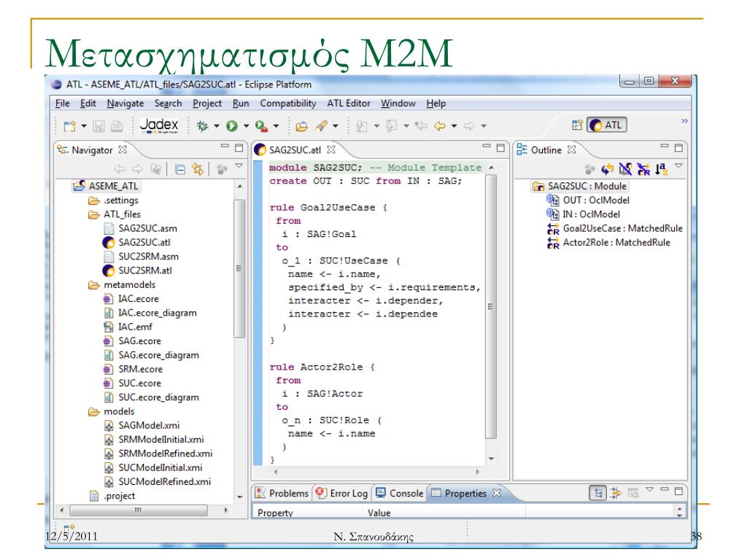Click the Goal2UseCase matched rule icon in Outline
747x560 pixels.
click(x=553, y=229)
